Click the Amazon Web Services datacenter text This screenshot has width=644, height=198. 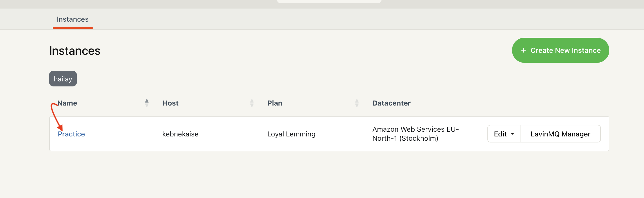(x=415, y=134)
